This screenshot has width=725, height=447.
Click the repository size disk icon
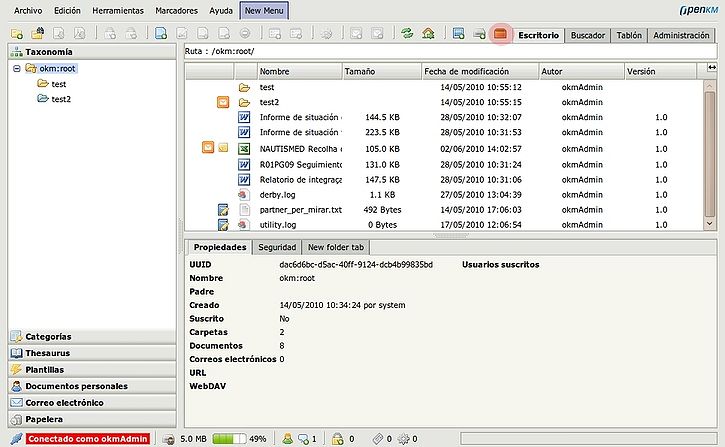(168, 439)
